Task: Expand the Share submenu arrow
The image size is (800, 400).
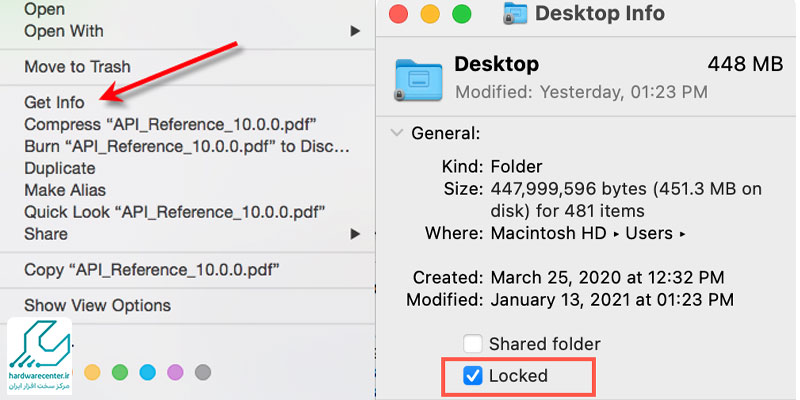Action: point(355,234)
